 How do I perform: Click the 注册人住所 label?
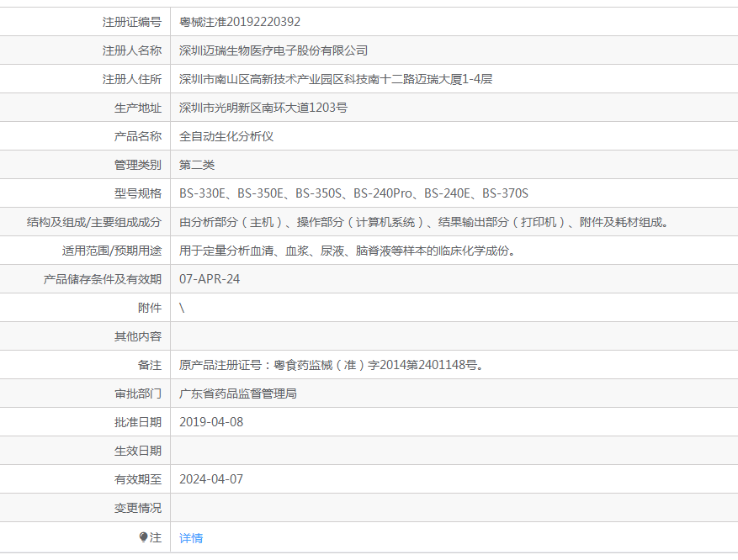(132, 79)
